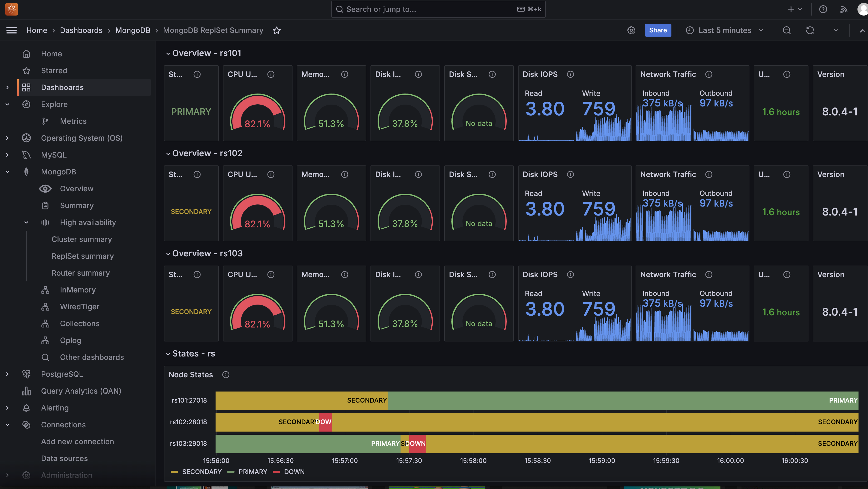
Task: Show info for rs101 Network Traffic panel
Action: click(709, 74)
